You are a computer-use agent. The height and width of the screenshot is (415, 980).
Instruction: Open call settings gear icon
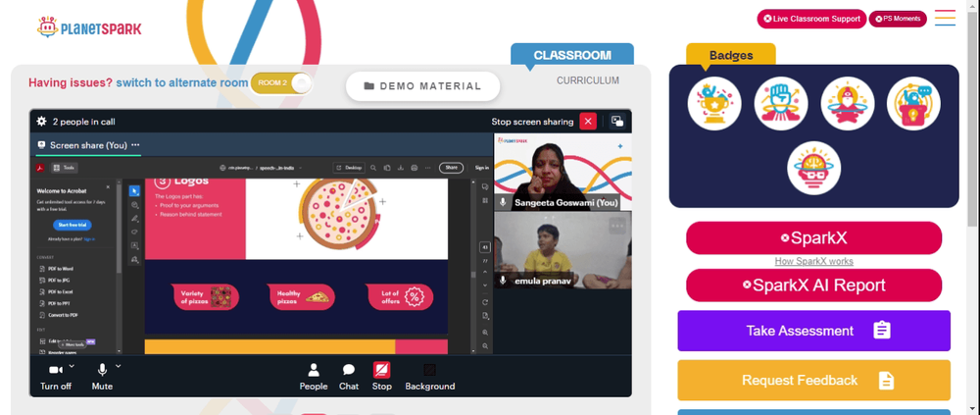(41, 122)
